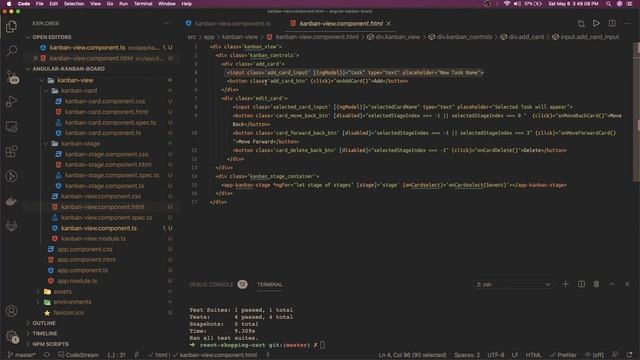
Task: Open the Run and Debug view
Action: [x=11, y=102]
